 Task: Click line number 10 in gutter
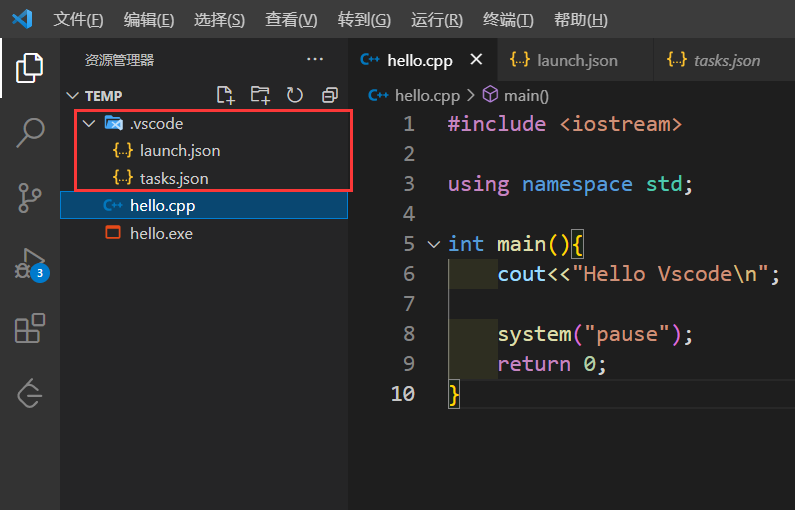(x=403, y=394)
